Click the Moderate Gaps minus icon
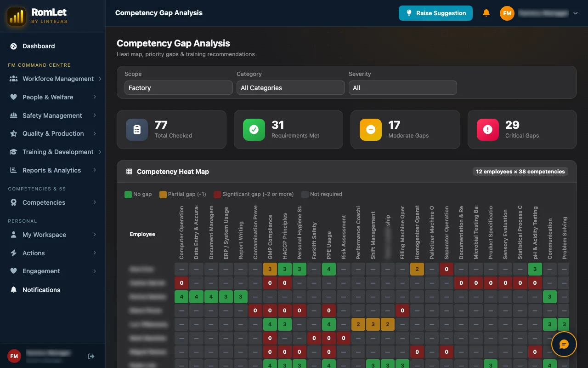Viewport: 588px width, 368px height. (370, 130)
